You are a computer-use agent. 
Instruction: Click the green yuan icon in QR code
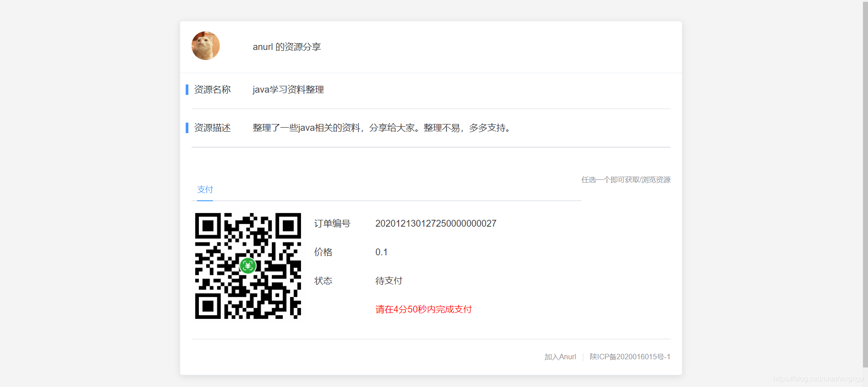248,266
